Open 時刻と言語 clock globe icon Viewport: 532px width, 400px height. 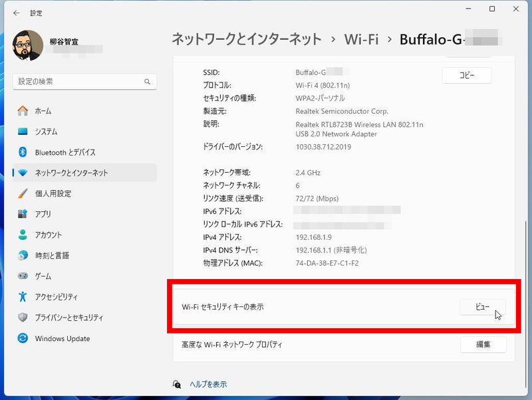23,255
